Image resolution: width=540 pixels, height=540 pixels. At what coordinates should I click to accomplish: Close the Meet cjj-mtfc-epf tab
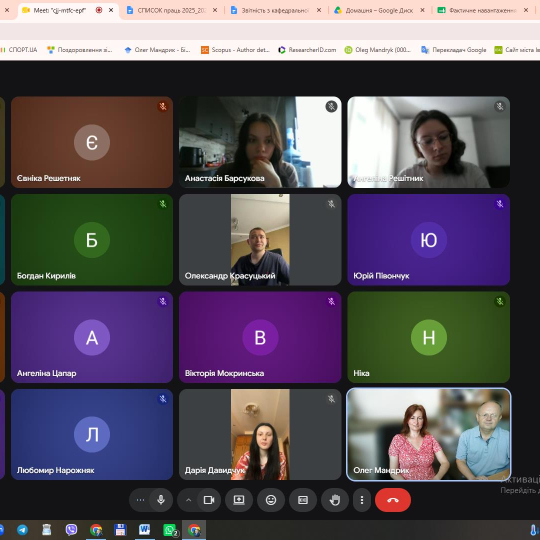[x=111, y=10]
